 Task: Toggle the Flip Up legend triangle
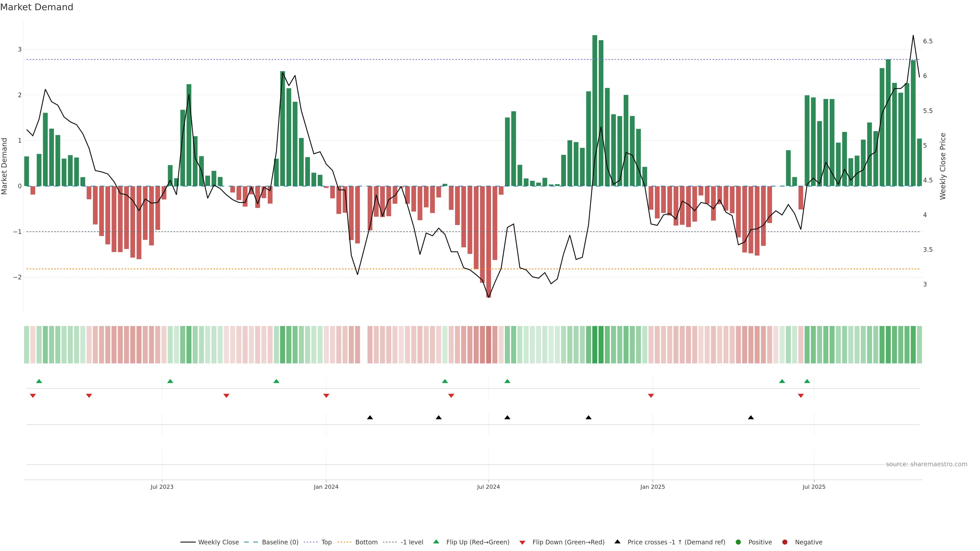[x=436, y=542]
